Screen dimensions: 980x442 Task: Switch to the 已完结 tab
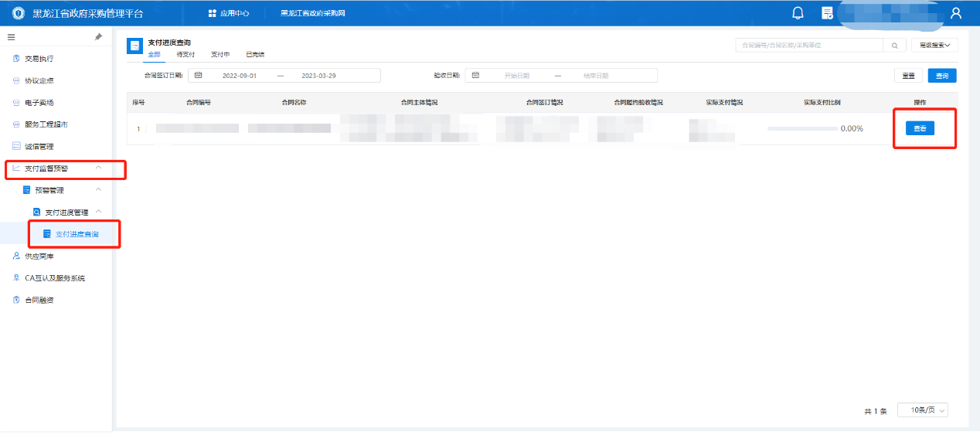pos(255,55)
